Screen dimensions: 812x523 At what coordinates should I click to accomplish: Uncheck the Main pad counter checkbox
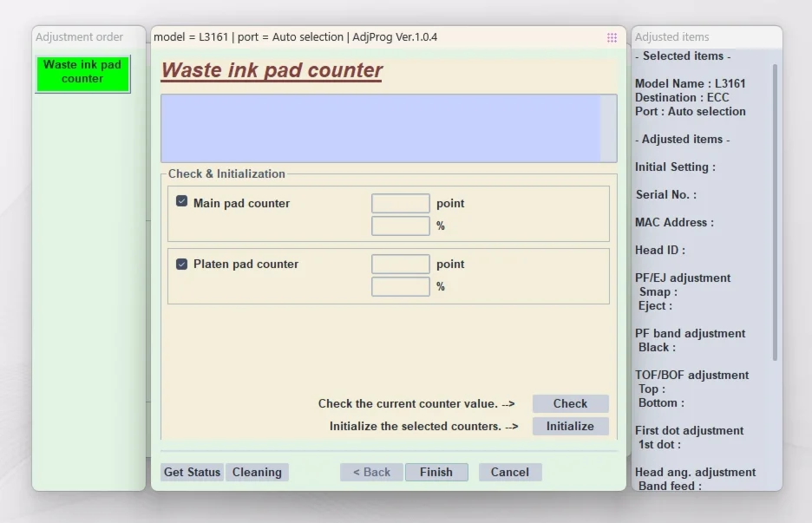click(x=181, y=201)
